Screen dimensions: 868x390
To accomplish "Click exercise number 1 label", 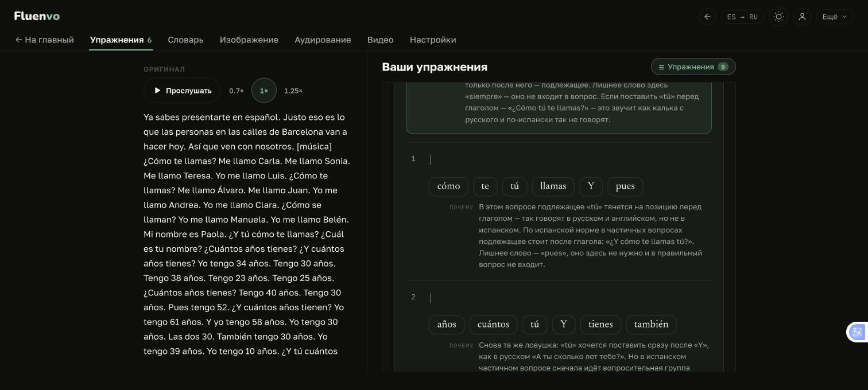I will [413, 159].
